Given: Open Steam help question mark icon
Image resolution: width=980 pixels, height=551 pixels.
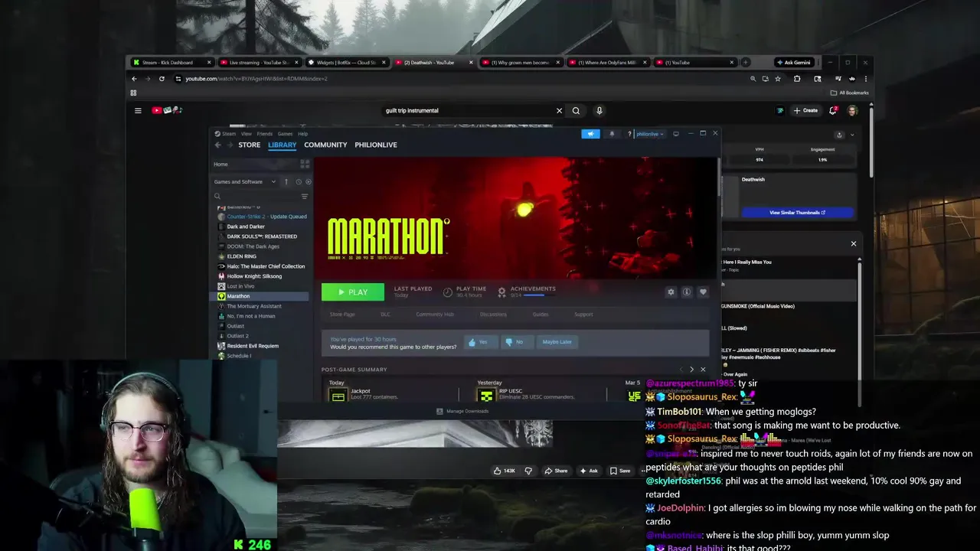Looking at the screenshot, I should tap(629, 134).
